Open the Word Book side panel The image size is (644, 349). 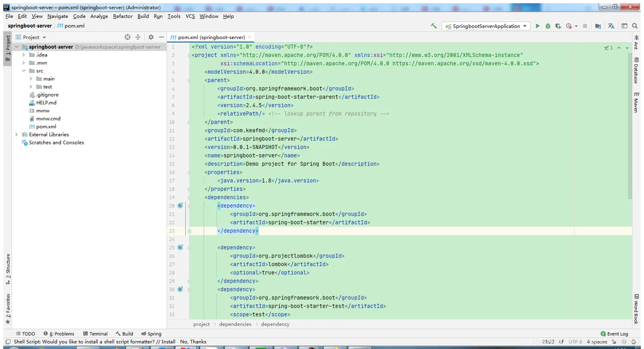636,309
